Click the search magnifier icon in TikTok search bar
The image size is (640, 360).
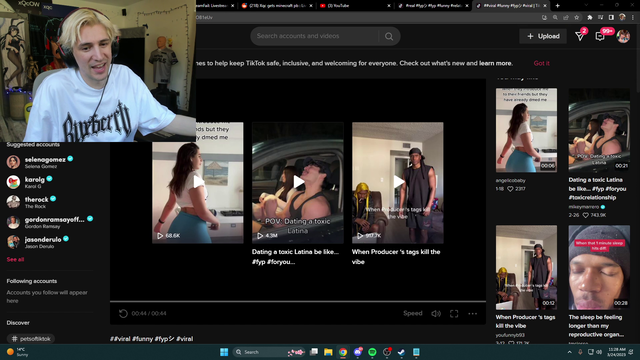pyautogui.click(x=389, y=36)
